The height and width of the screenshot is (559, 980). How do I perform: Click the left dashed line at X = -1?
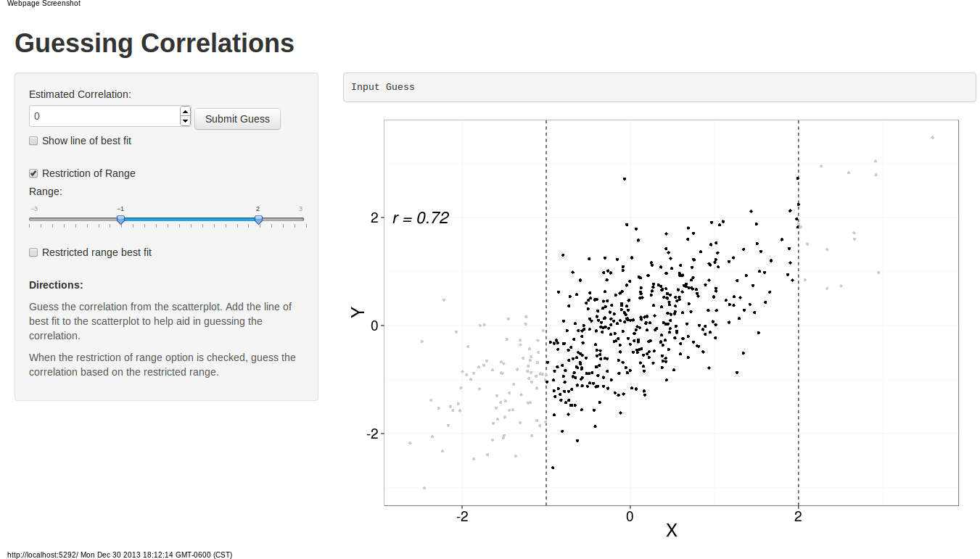[x=546, y=312]
